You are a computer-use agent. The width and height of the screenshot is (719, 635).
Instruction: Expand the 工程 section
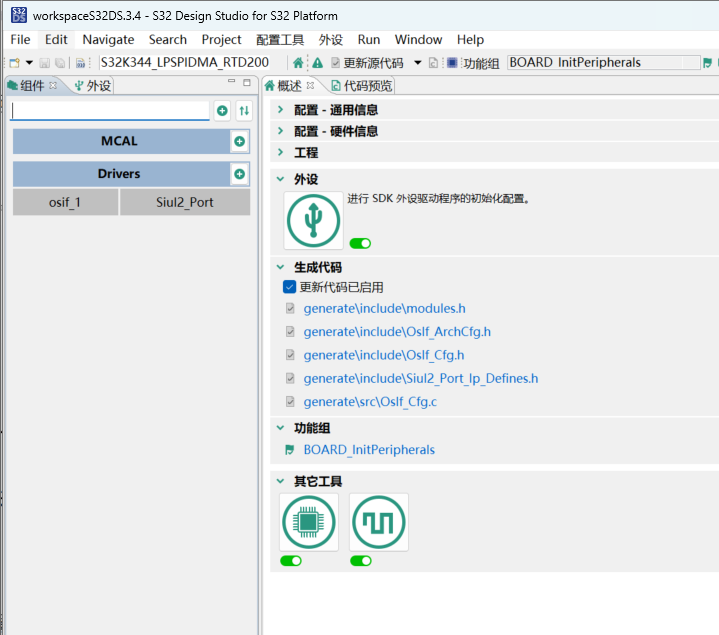click(x=281, y=152)
